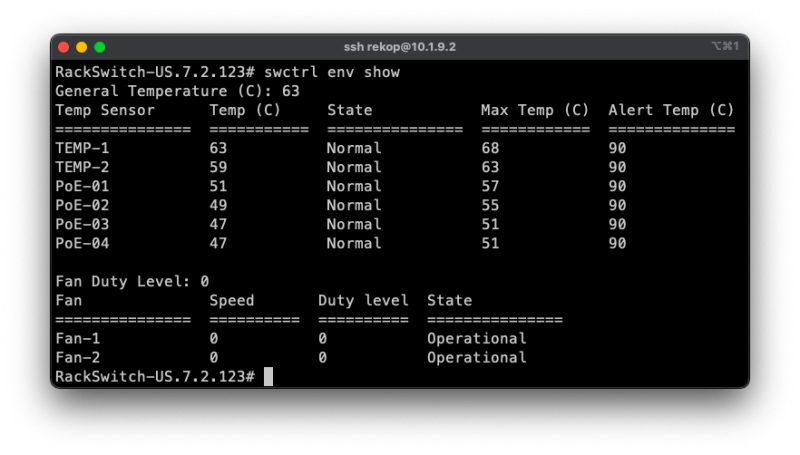800x455 pixels.
Task: Click the PoE-03 sensor name
Action: click(82, 224)
